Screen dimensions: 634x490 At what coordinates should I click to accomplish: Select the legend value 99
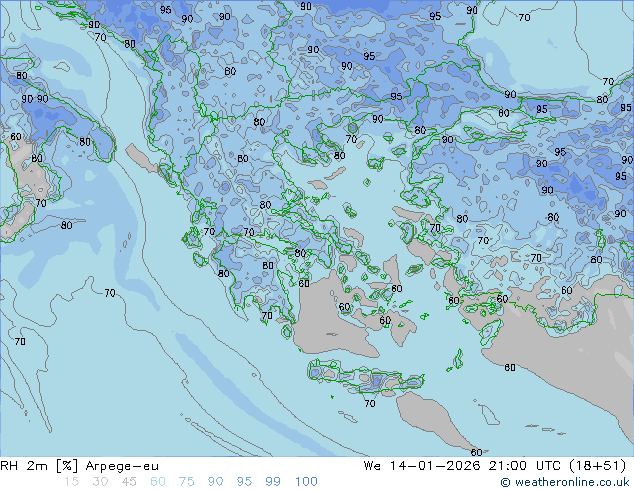point(273,482)
